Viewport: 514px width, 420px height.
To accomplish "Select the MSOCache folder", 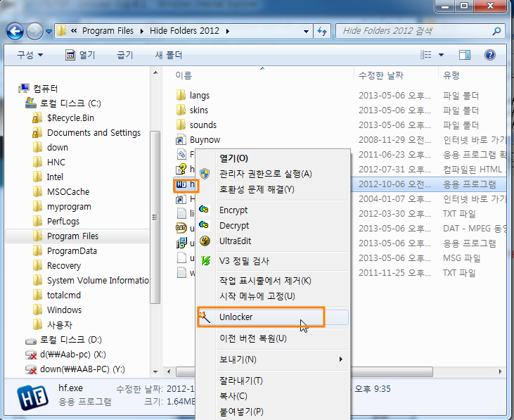I will point(61,192).
